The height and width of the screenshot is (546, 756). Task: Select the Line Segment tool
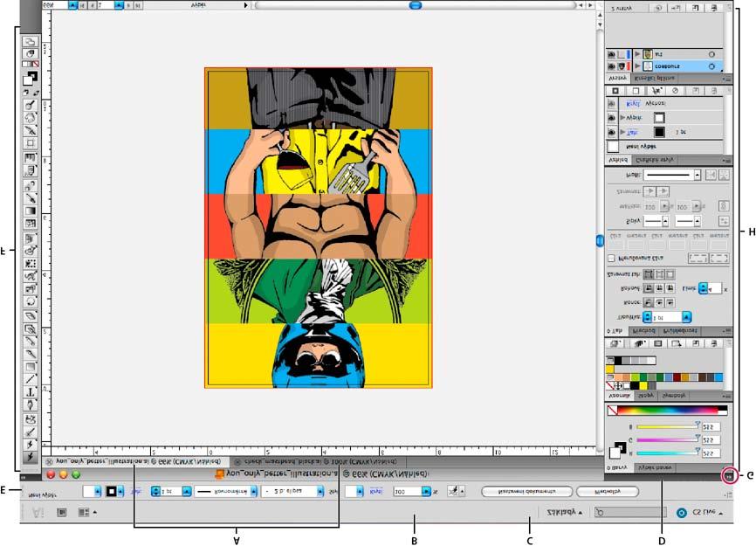tap(31, 379)
